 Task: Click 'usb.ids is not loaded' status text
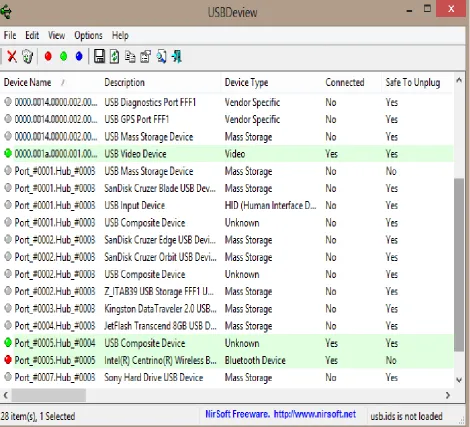point(406,416)
